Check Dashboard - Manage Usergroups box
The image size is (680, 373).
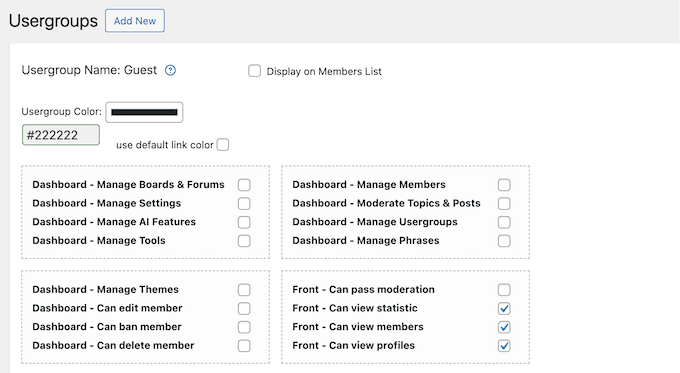point(504,222)
